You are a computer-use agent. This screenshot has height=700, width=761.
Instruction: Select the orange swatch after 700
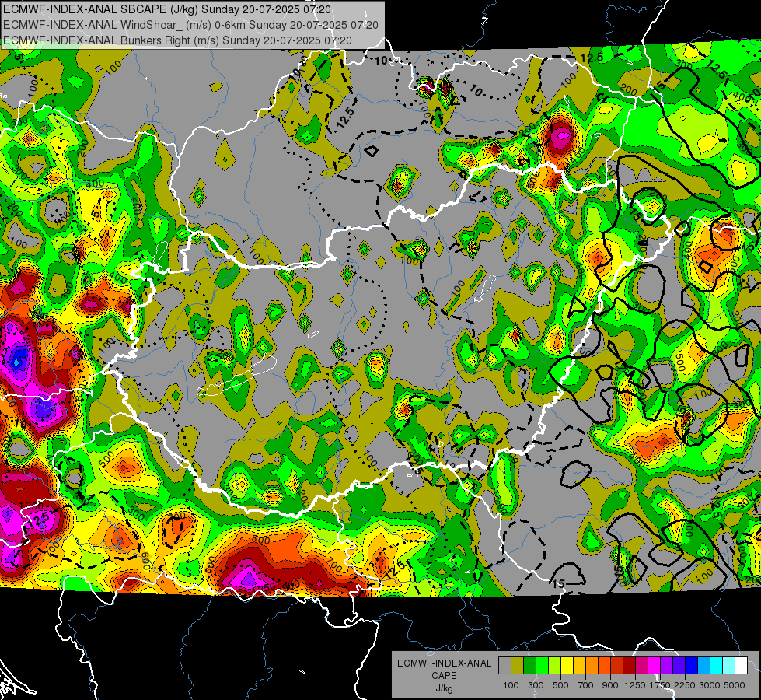[x=592, y=666]
